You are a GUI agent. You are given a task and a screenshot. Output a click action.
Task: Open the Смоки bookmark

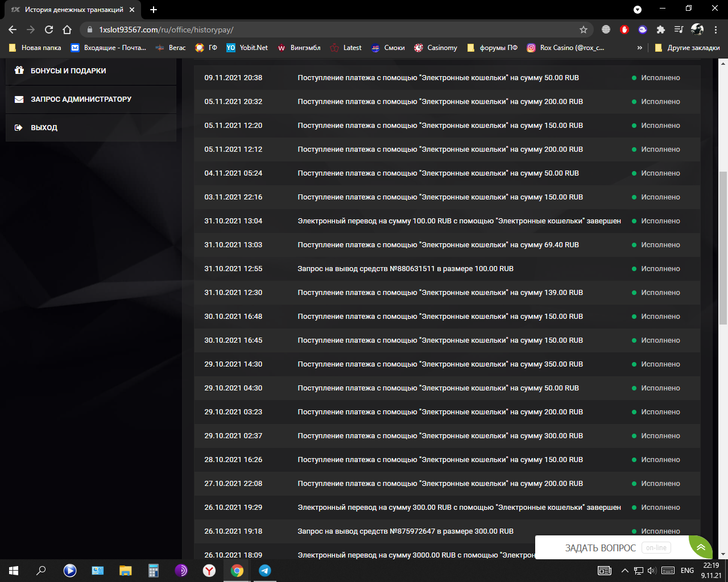pos(388,48)
